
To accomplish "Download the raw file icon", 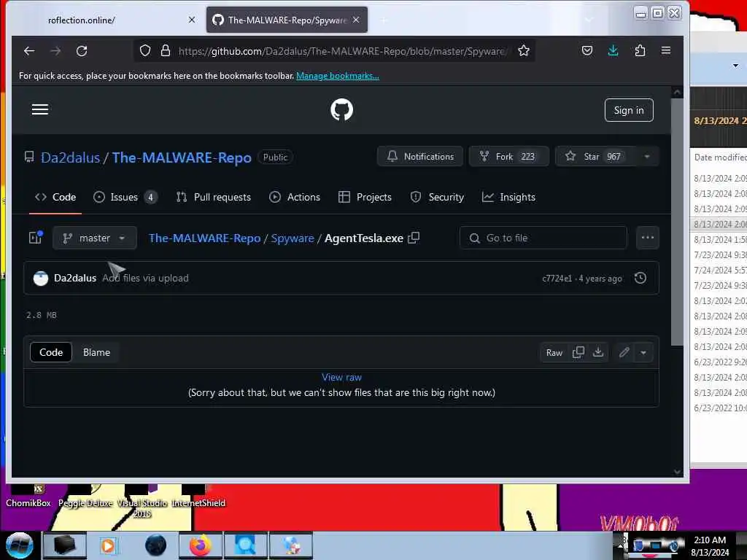I will [598, 352].
